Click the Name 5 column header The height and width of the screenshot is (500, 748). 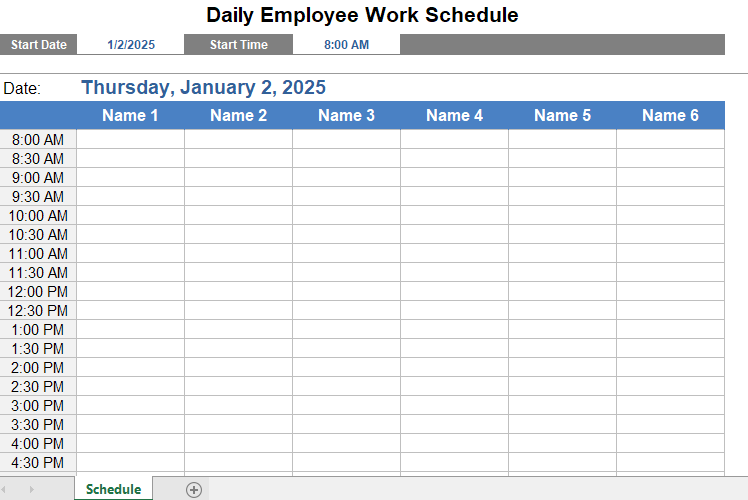(x=562, y=115)
